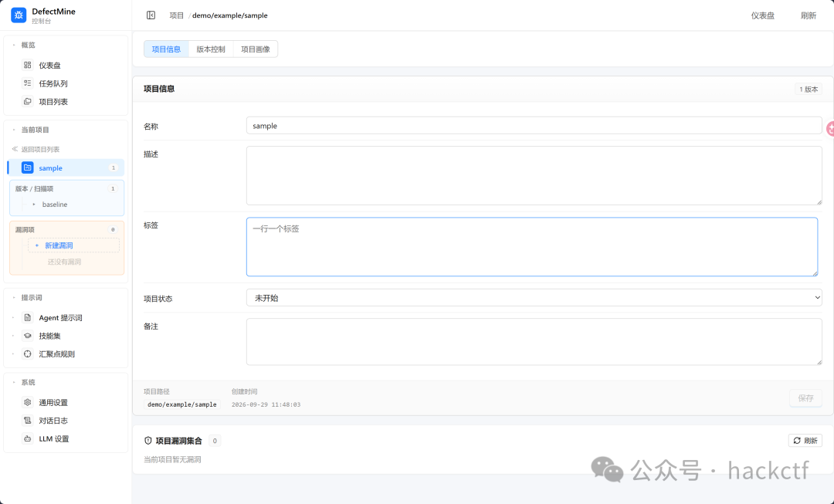Click the plus icon next to 新建漏洞

(x=37, y=245)
